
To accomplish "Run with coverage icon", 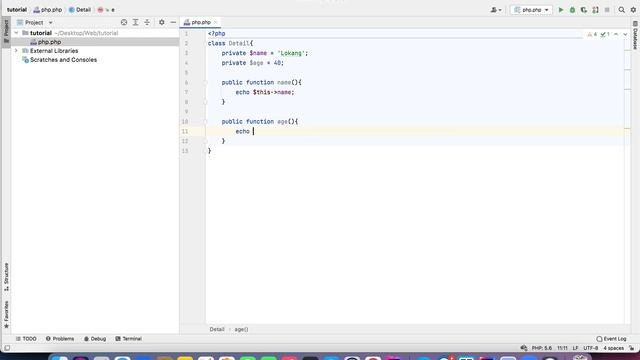I will tap(584, 10).
